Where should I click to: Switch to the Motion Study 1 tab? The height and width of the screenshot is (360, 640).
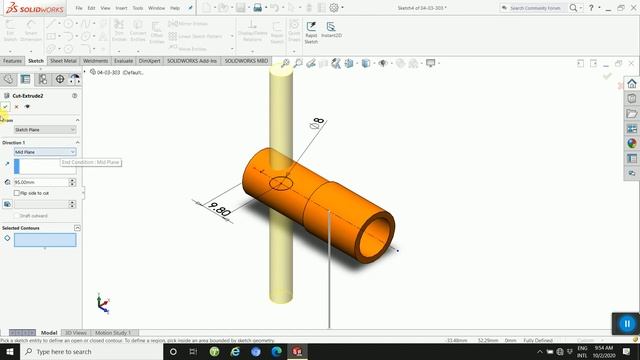pos(113,333)
